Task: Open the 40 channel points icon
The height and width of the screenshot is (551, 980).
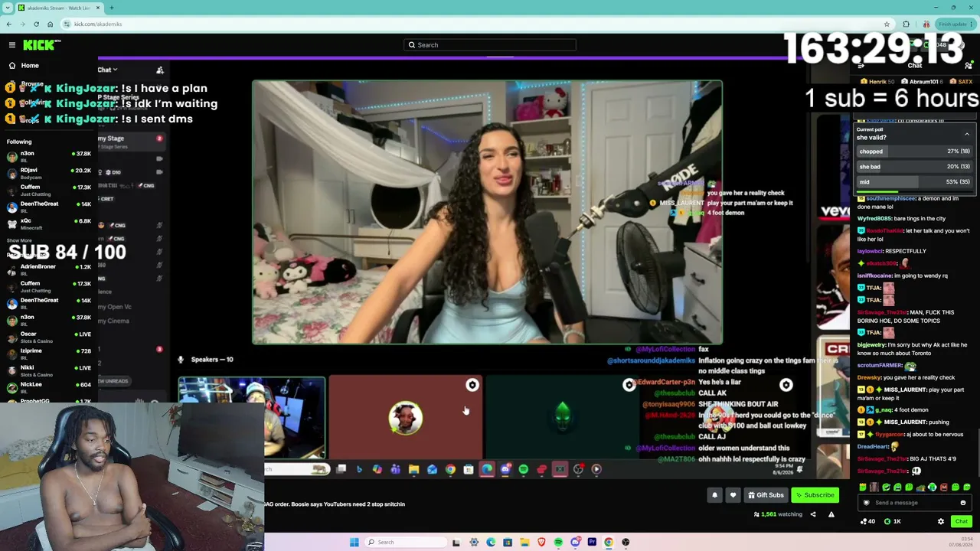Action: click(x=867, y=521)
